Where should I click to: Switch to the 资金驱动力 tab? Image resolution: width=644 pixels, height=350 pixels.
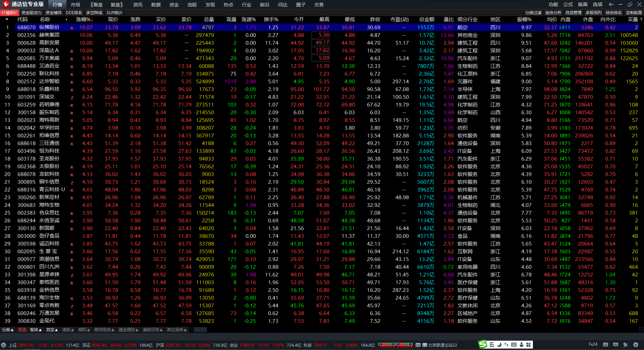tap(32, 13)
